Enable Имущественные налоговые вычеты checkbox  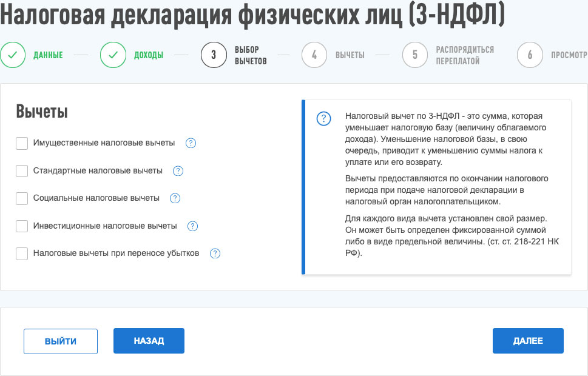click(22, 143)
